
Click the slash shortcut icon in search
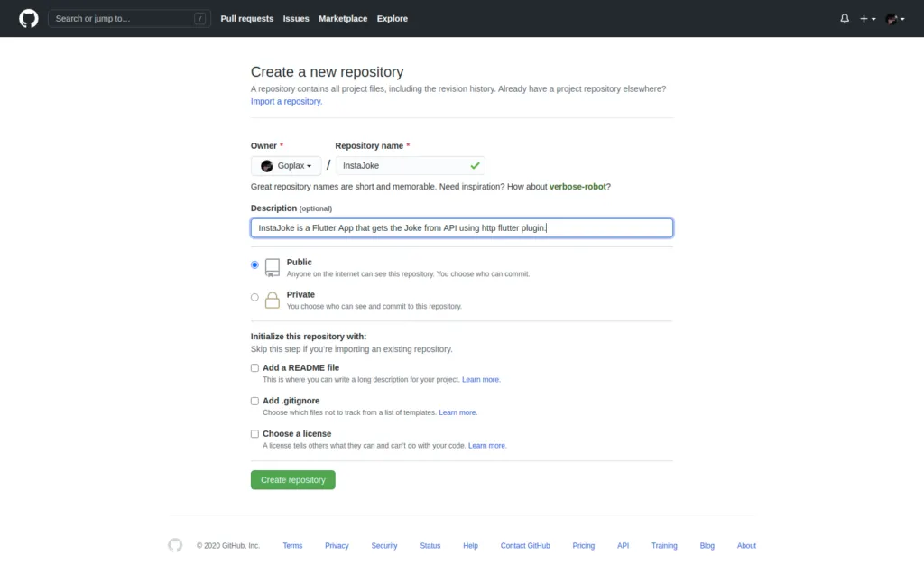(x=199, y=19)
